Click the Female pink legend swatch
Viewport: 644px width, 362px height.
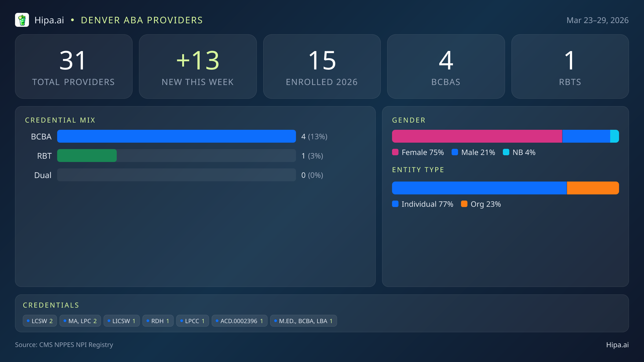[x=395, y=152]
